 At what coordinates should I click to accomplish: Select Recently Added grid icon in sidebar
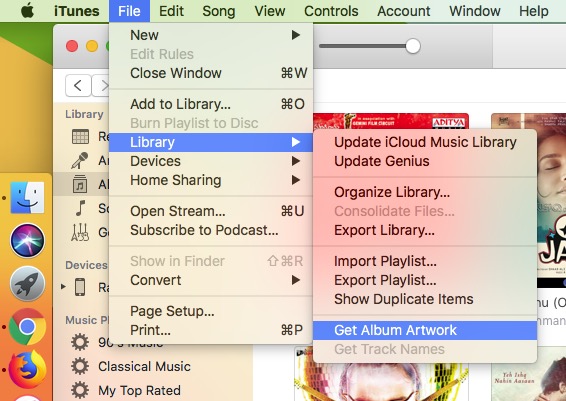click(x=80, y=137)
